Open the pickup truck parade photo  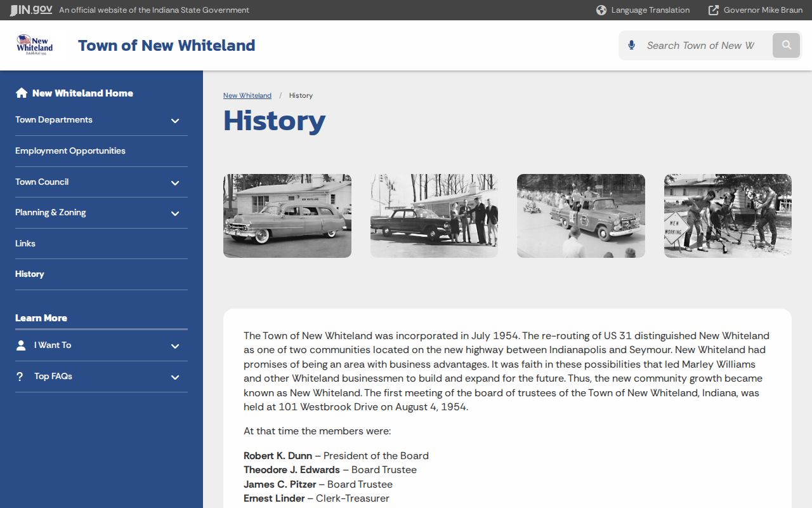pyautogui.click(x=581, y=216)
